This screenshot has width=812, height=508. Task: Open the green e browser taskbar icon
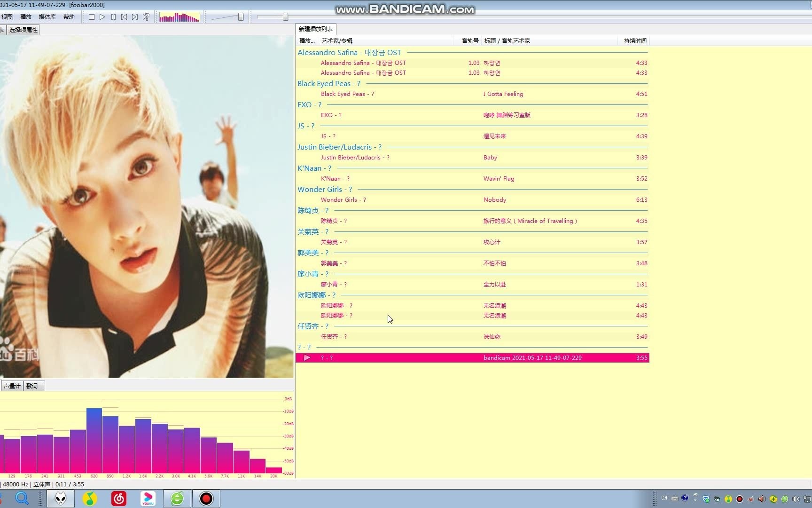pos(177,498)
